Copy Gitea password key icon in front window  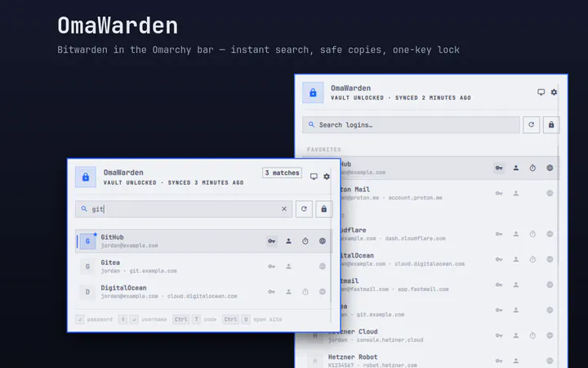(x=272, y=267)
